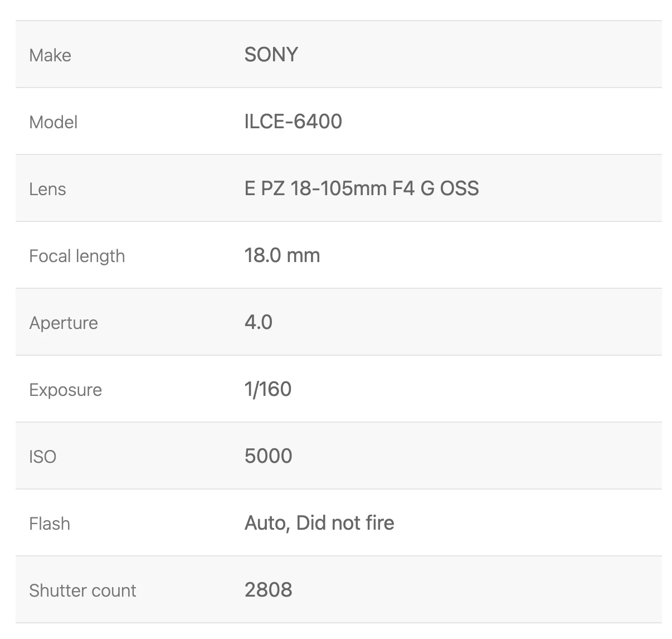Click the Flash label
The width and height of the screenshot is (672, 639).
(x=50, y=524)
